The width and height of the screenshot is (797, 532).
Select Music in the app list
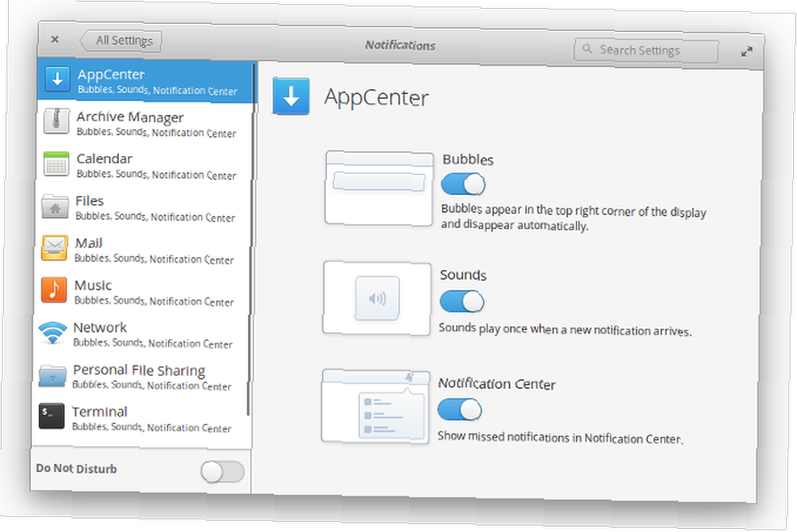tap(141, 292)
